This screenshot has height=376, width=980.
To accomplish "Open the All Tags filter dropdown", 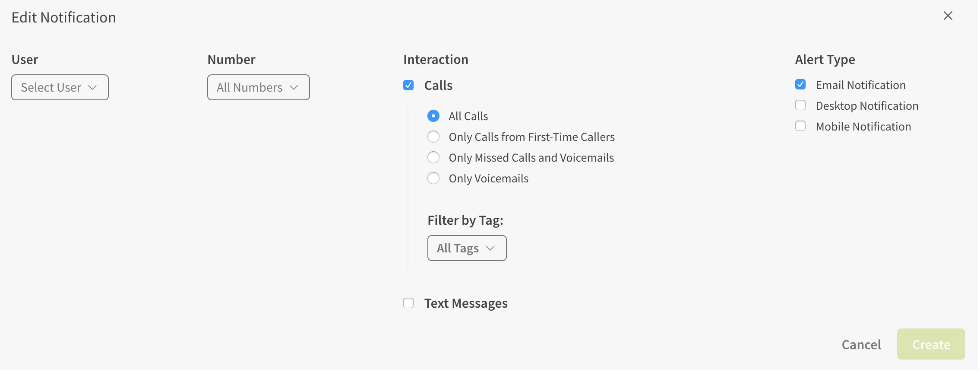I will click(x=467, y=248).
